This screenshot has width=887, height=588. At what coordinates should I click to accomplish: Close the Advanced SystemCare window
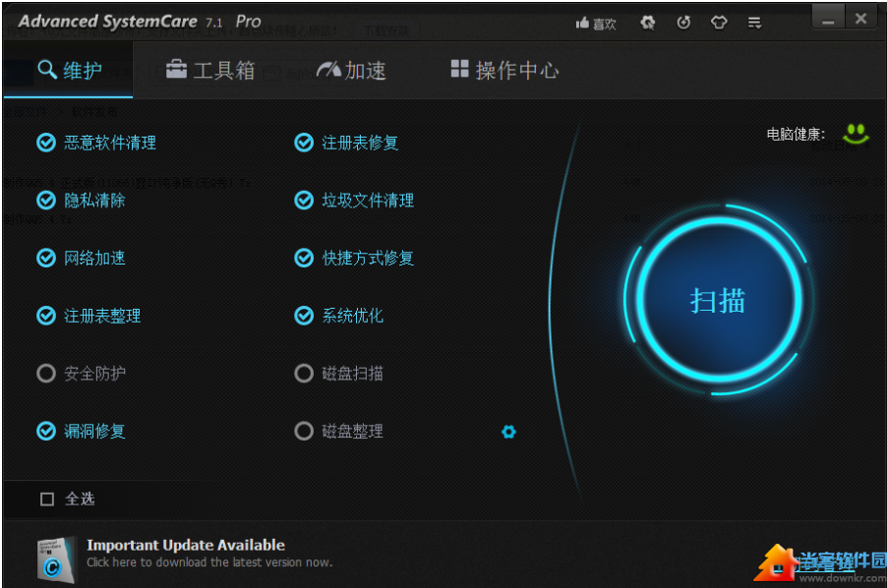861,19
